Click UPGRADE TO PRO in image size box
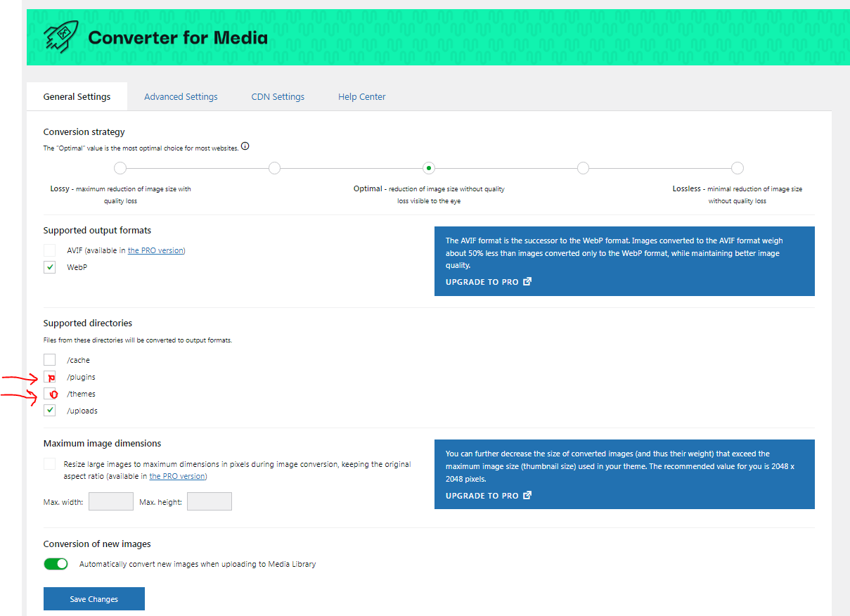850x616 pixels. pos(489,496)
